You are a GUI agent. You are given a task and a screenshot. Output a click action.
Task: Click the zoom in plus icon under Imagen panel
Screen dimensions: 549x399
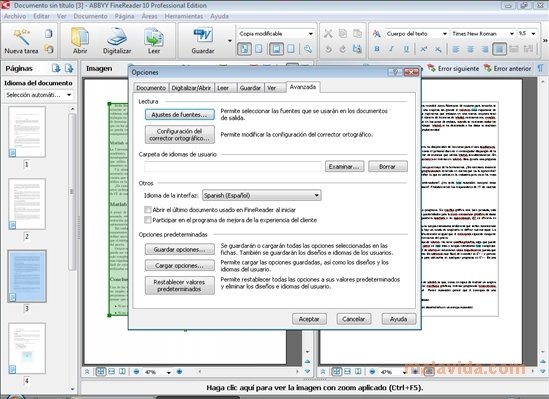click(179, 372)
